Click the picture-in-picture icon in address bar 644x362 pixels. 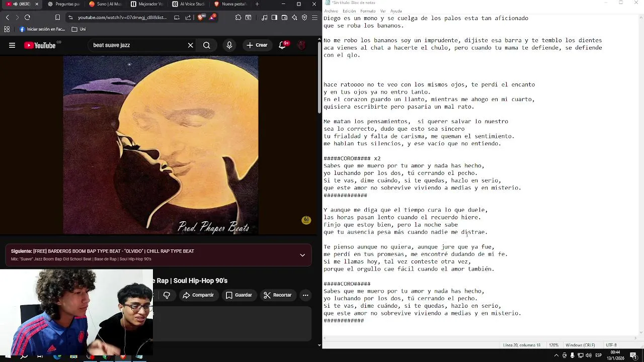click(x=177, y=18)
